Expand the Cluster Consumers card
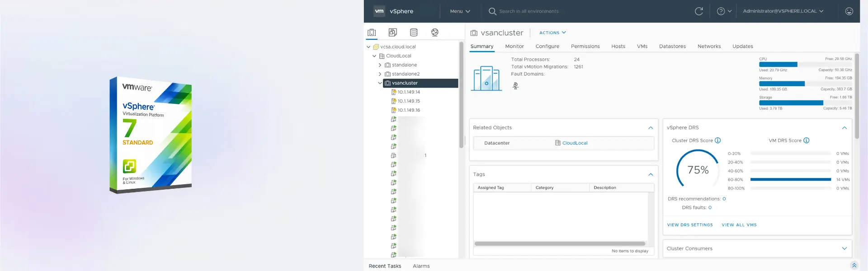 coord(844,248)
